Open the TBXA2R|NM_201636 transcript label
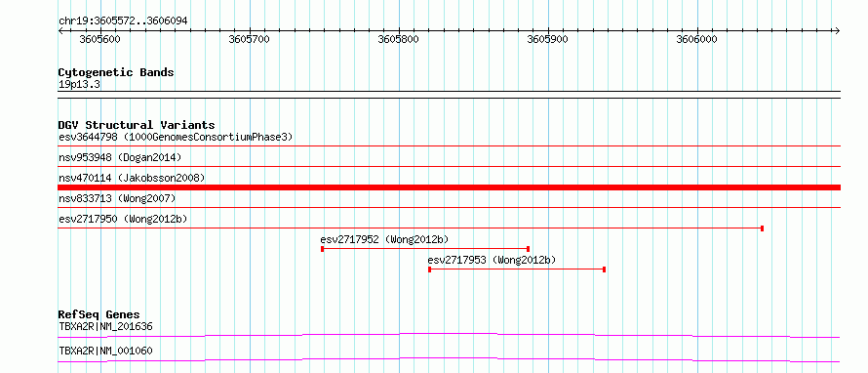868x373 pixels. coord(105,326)
